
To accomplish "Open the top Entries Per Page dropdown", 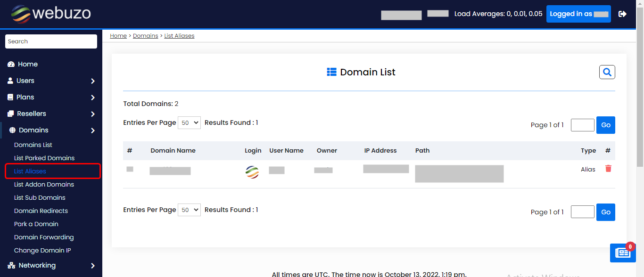I will [189, 122].
